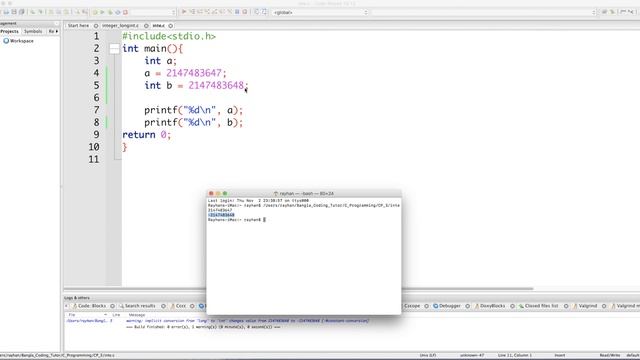Save the current file using toolbar Save icon
The width and height of the screenshot is (640, 360).
coord(14,12)
